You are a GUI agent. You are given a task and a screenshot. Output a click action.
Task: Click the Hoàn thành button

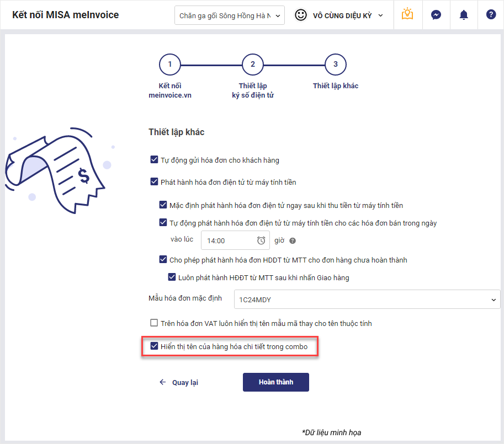276,382
